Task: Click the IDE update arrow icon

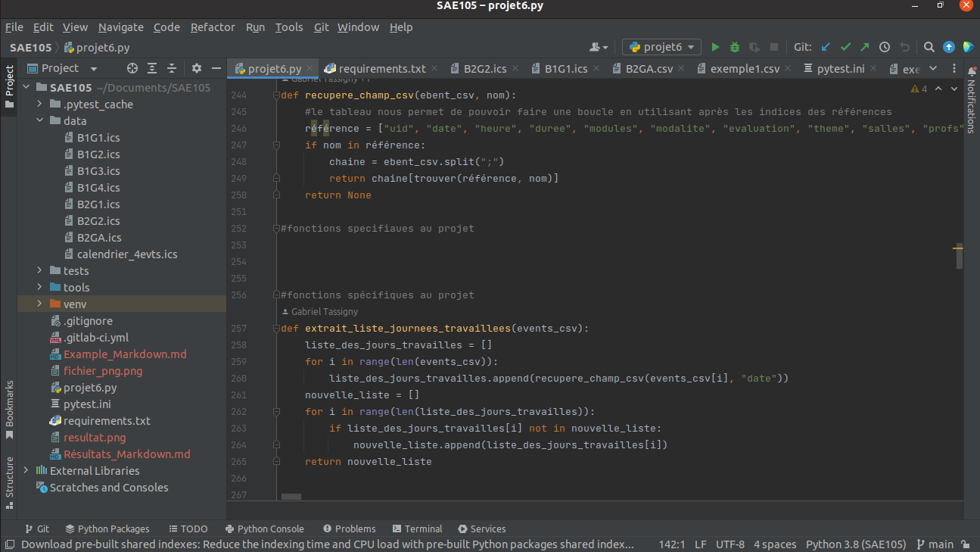Action: click(x=949, y=47)
